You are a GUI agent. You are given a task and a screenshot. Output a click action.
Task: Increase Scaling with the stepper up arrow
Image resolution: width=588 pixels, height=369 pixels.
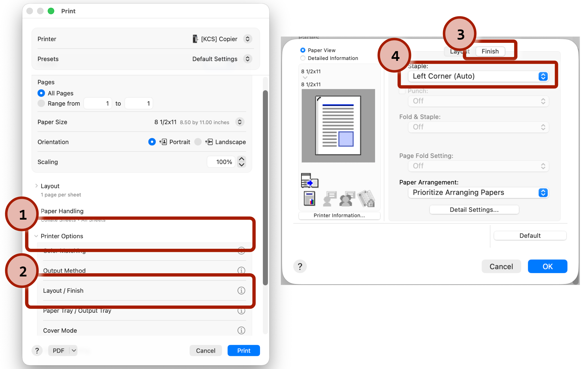click(241, 159)
